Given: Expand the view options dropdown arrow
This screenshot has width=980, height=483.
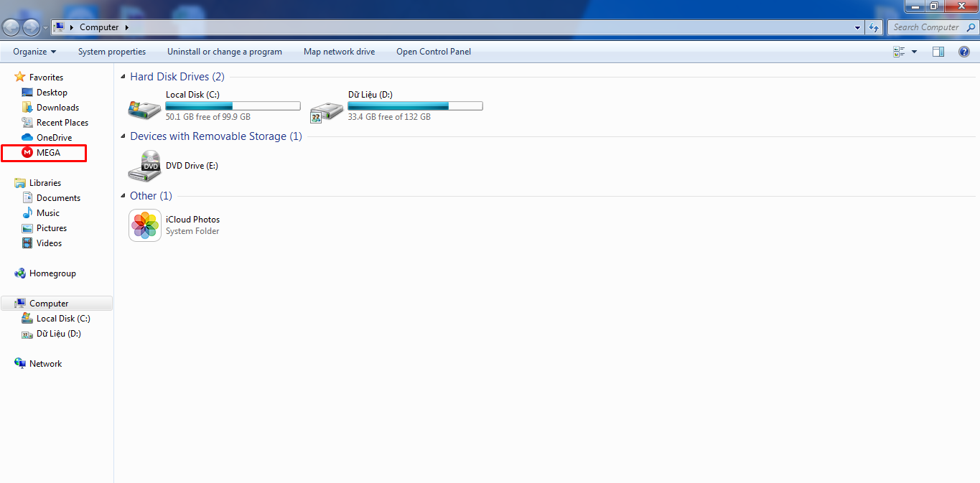Looking at the screenshot, I should click(x=914, y=52).
